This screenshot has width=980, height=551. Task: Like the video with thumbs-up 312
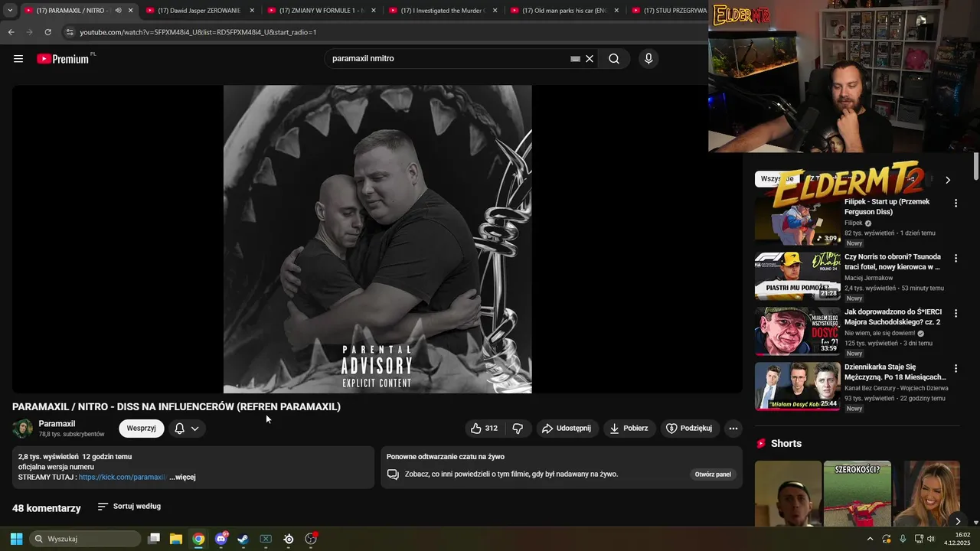pyautogui.click(x=484, y=429)
